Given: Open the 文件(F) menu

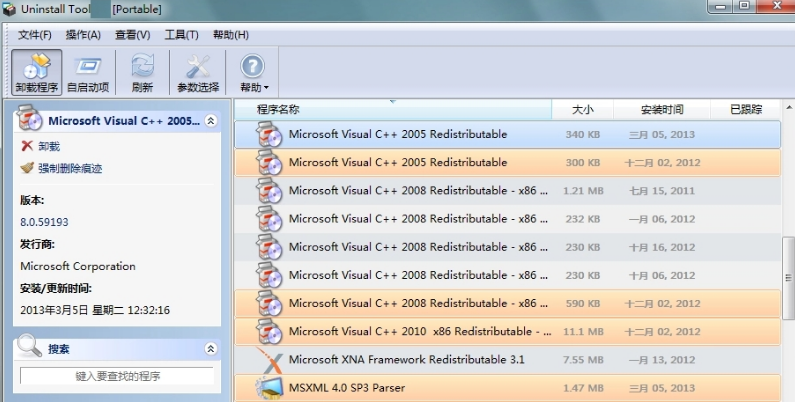Looking at the screenshot, I should pos(34,35).
